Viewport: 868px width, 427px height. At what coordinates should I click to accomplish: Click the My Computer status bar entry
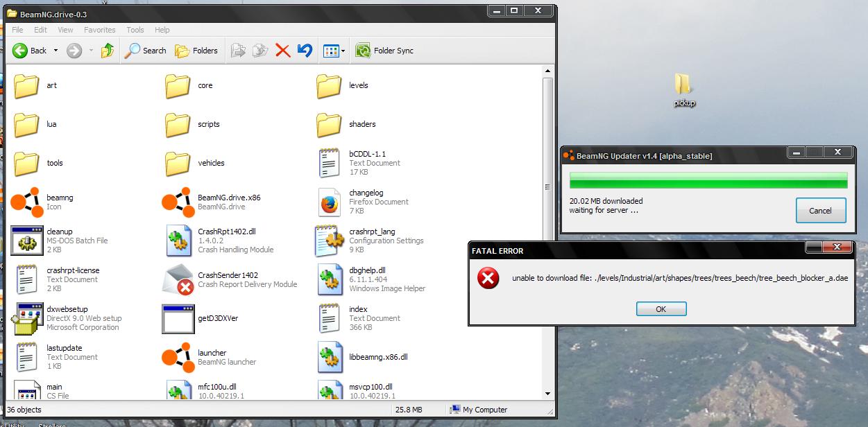[479, 410]
